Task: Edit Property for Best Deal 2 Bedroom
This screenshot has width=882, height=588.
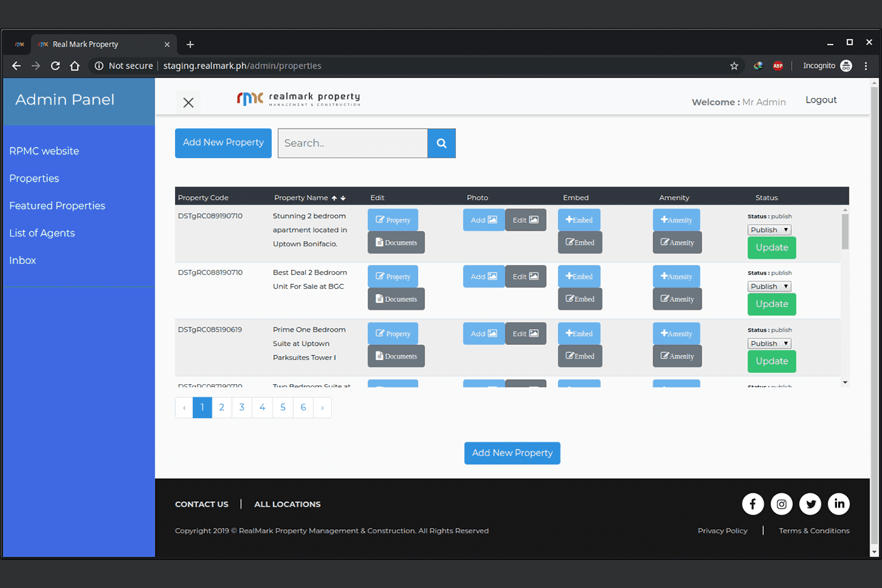Action: [393, 276]
